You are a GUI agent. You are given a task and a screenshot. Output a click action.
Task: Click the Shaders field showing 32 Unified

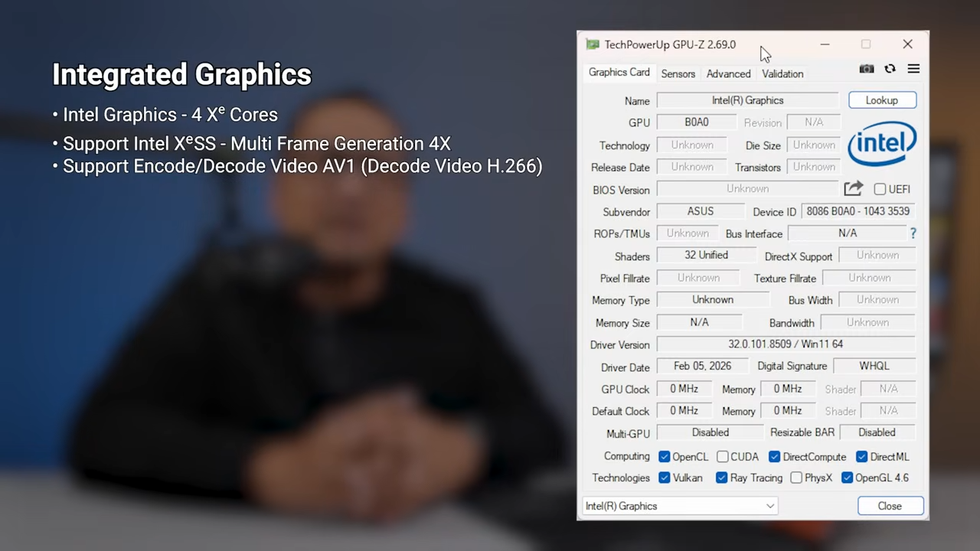[706, 256]
